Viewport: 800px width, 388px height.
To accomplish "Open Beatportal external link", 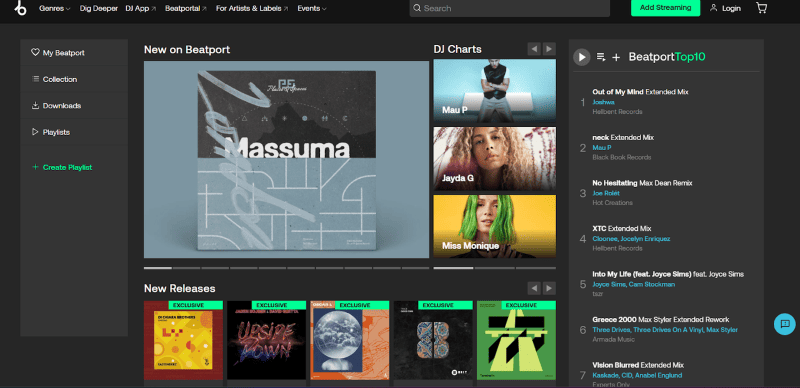I will click(x=186, y=8).
